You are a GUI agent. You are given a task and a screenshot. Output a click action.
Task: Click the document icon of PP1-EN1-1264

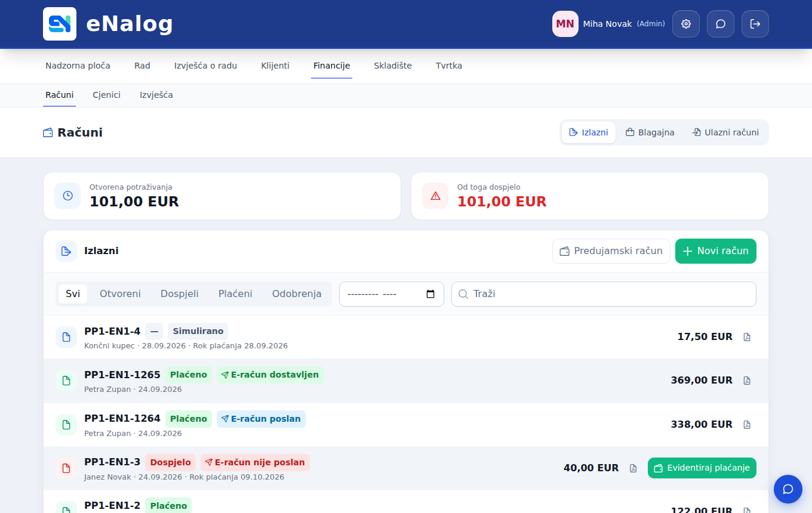(x=66, y=425)
